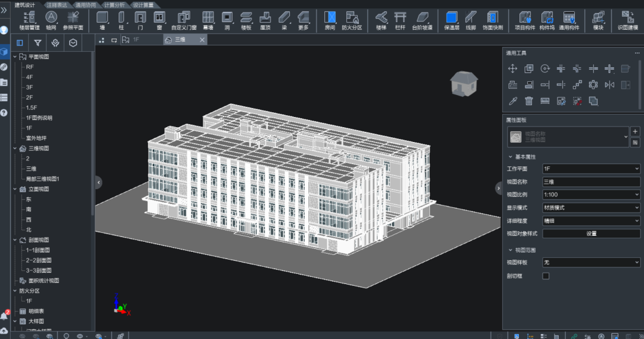Collapse the right panel with arrow handle
This screenshot has height=339, width=644.
(x=499, y=188)
